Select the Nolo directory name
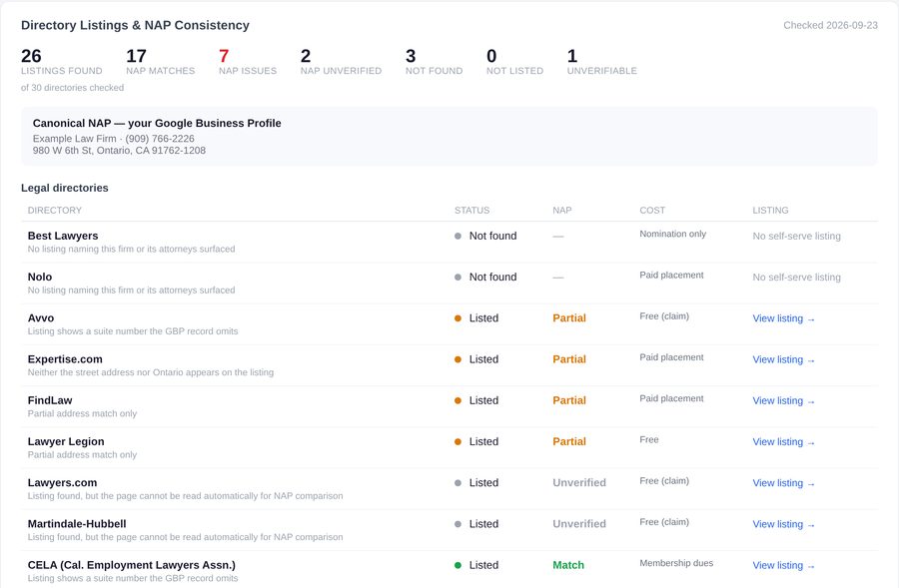The width and height of the screenshot is (899, 588). point(40,277)
